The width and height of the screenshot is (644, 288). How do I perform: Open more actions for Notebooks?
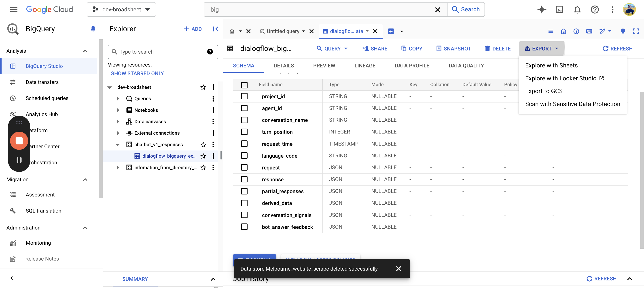pyautogui.click(x=213, y=110)
